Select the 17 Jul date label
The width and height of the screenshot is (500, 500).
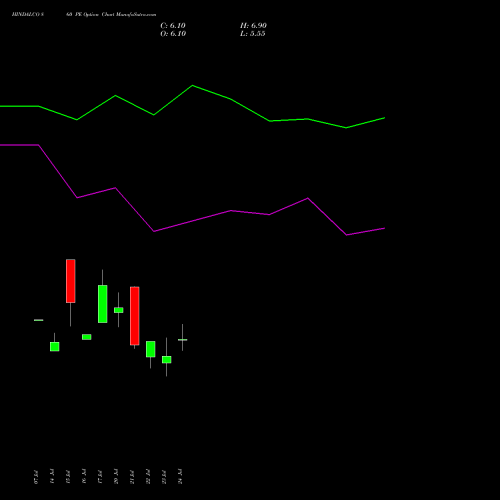100,476
